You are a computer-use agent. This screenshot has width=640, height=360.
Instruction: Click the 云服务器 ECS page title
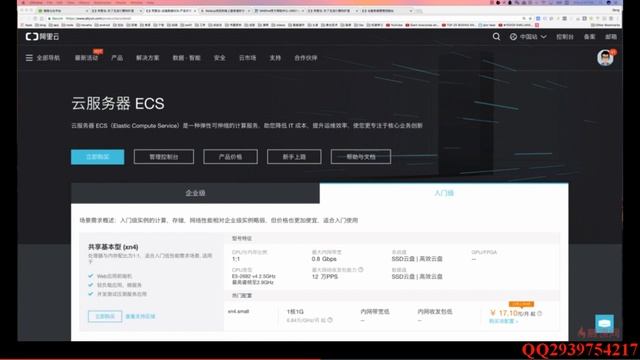pos(118,104)
